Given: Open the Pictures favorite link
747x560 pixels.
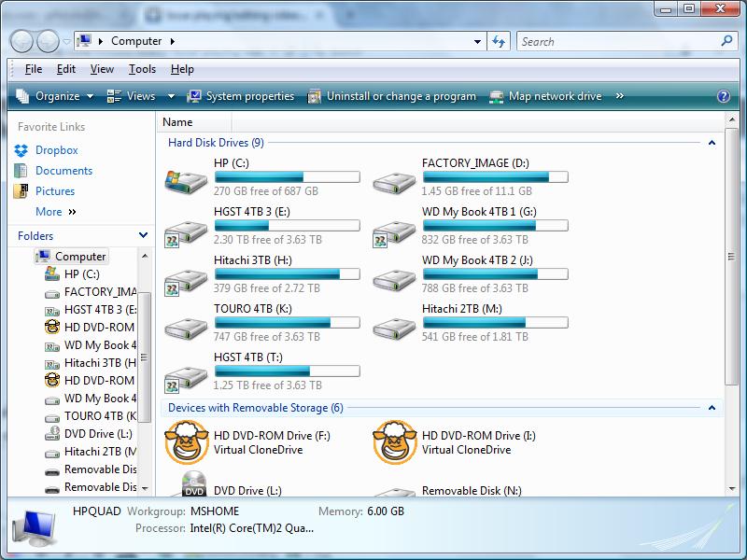Looking at the screenshot, I should pyautogui.click(x=55, y=191).
